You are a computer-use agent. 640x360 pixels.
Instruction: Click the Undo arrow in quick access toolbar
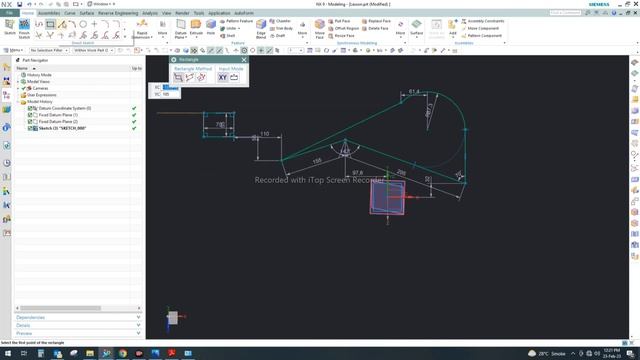pos(29,4)
